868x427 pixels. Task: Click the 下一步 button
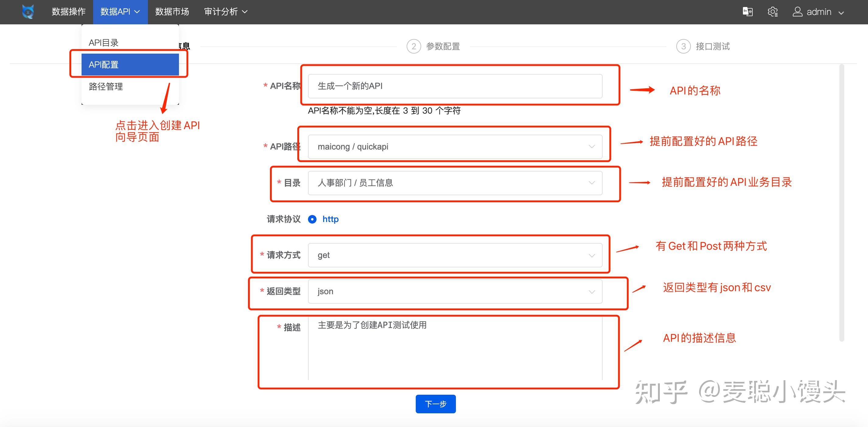(x=435, y=404)
